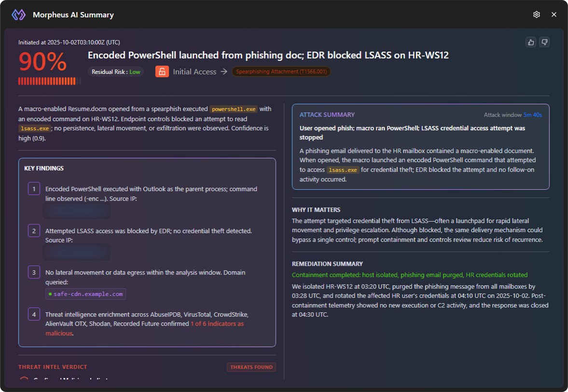Click the 'Initiated at 2025-10-02T03:10:00Z (UTC)' timestamp
This screenshot has height=392, width=568.
tap(69, 42)
